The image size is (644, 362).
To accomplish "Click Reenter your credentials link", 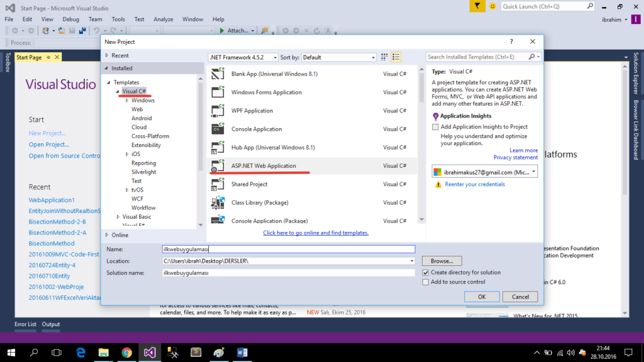I will point(475,184).
